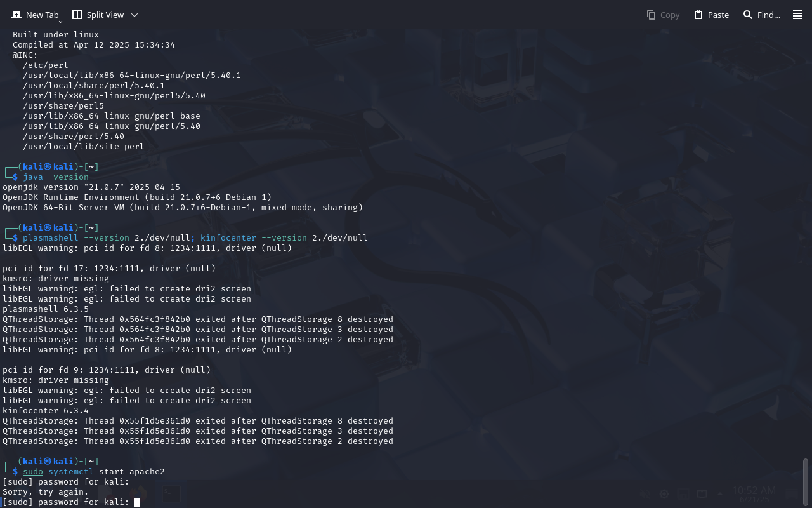Click the 'pci id for fd 9' line
The width and height of the screenshot is (812, 508).
[x=107, y=370]
